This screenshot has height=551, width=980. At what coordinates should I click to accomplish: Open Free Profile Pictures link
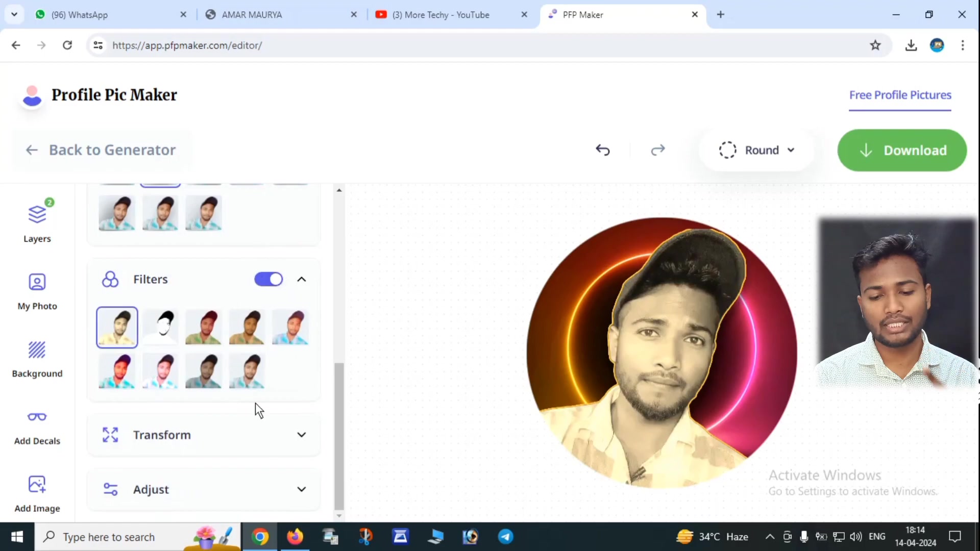click(900, 95)
